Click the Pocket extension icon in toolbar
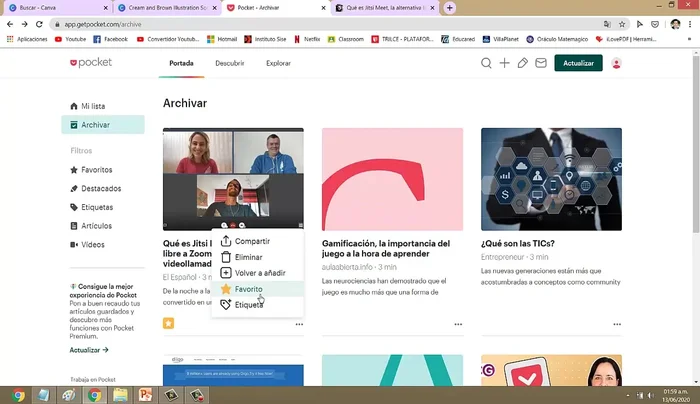The width and height of the screenshot is (700, 404). tap(655, 24)
